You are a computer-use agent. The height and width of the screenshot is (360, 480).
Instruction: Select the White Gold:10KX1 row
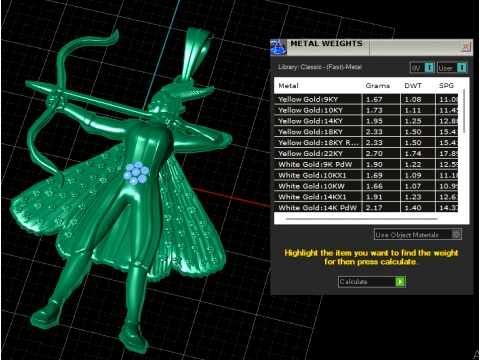[x=366, y=175]
